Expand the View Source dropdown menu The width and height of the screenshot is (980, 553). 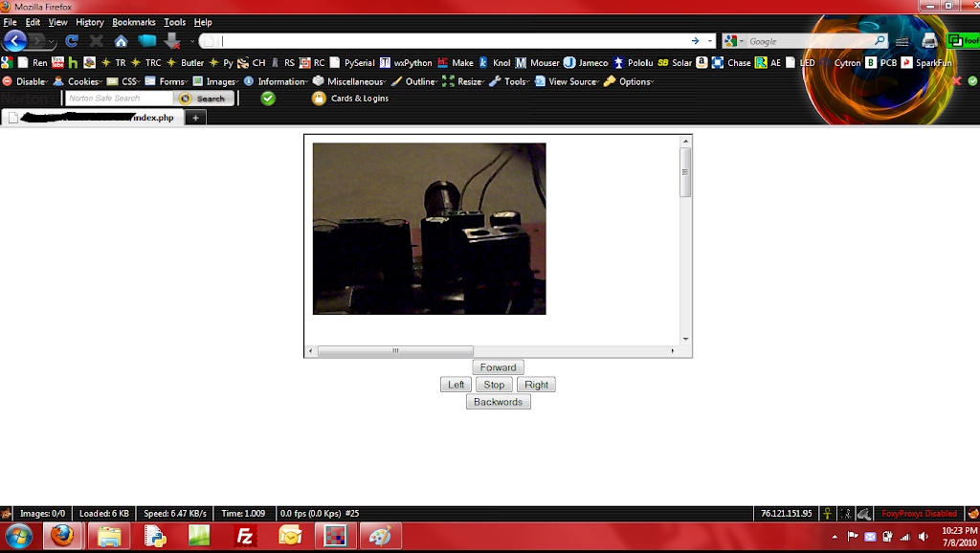pyautogui.click(x=567, y=81)
